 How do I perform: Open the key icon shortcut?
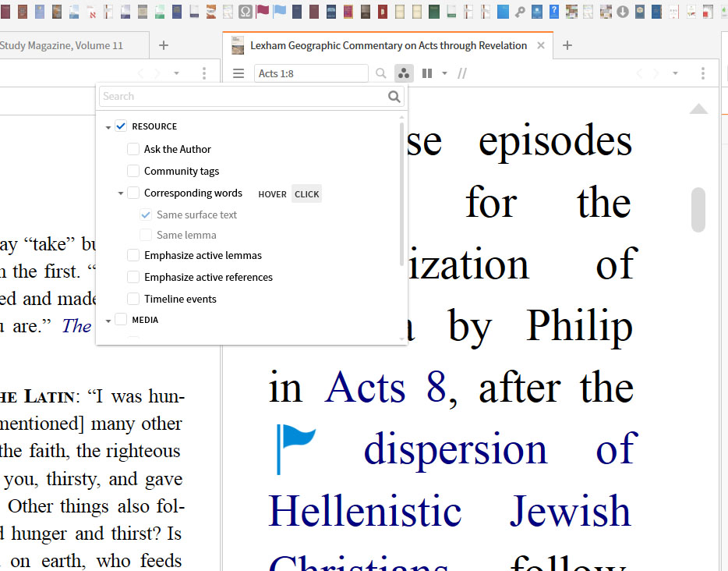520,12
